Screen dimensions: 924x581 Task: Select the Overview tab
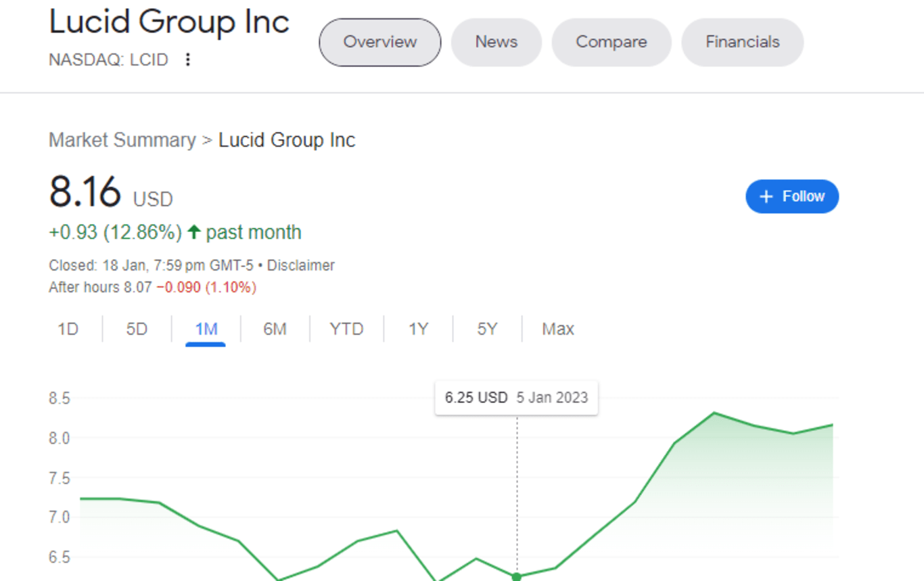(x=379, y=42)
